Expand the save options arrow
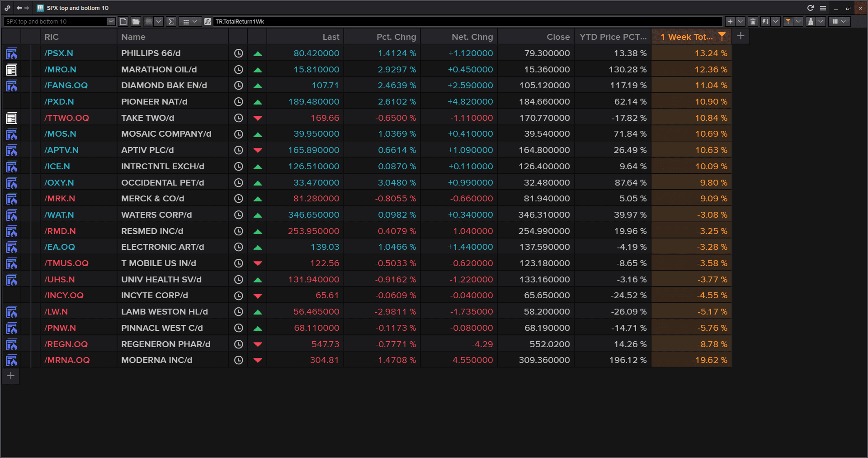Screen dimensions: 868x458 (x=158, y=21)
